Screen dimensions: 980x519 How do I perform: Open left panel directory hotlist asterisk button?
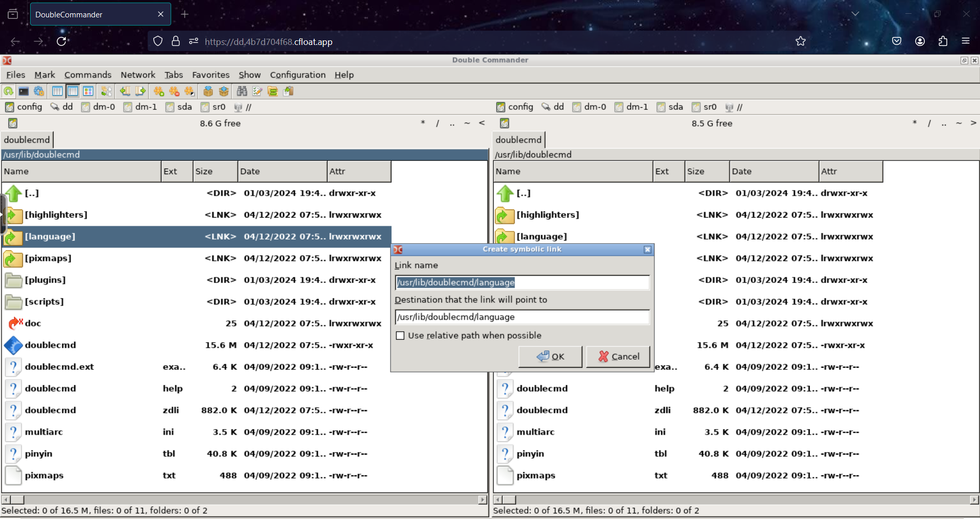(423, 123)
